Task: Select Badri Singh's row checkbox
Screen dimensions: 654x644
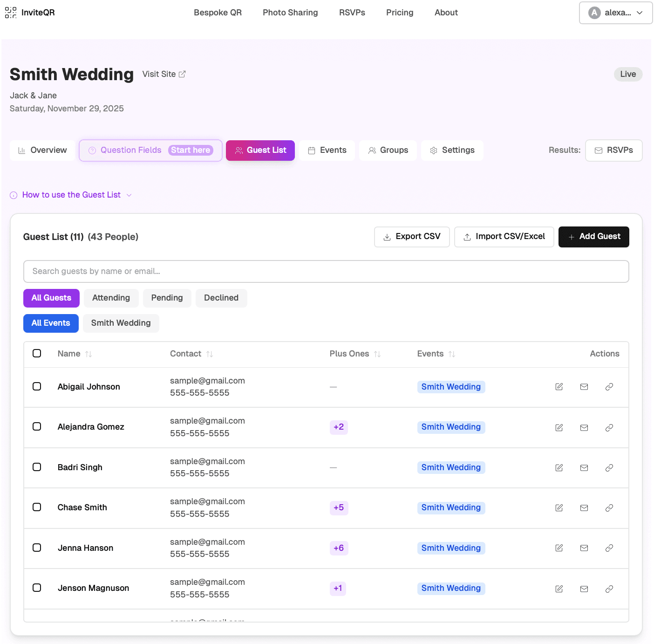Action: tap(37, 467)
